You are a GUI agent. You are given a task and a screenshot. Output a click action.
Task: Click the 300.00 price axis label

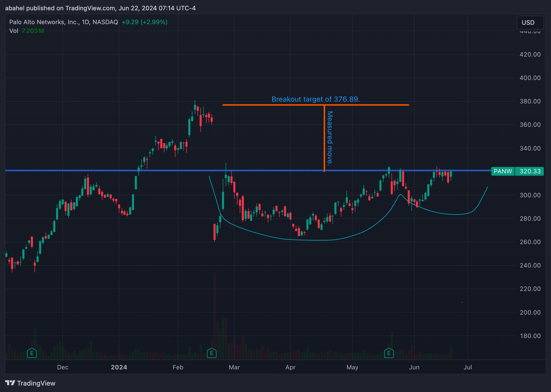coord(530,195)
